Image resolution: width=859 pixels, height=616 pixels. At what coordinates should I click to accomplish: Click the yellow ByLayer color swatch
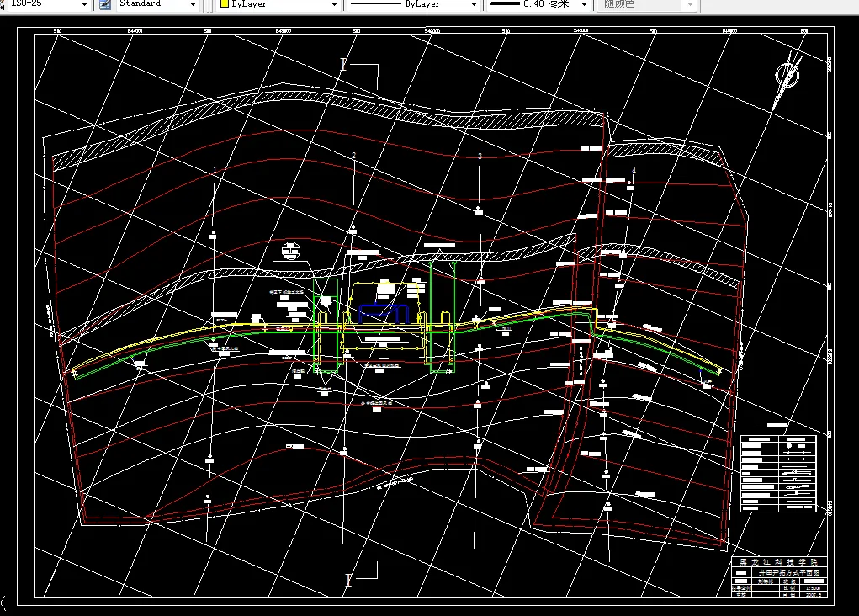pyautogui.click(x=224, y=4)
